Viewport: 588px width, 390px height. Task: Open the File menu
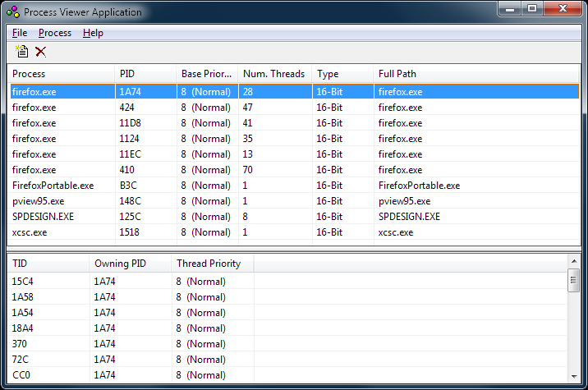(20, 33)
